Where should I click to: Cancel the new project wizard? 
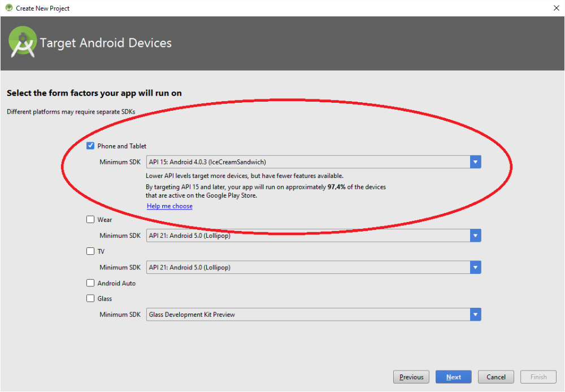point(496,377)
